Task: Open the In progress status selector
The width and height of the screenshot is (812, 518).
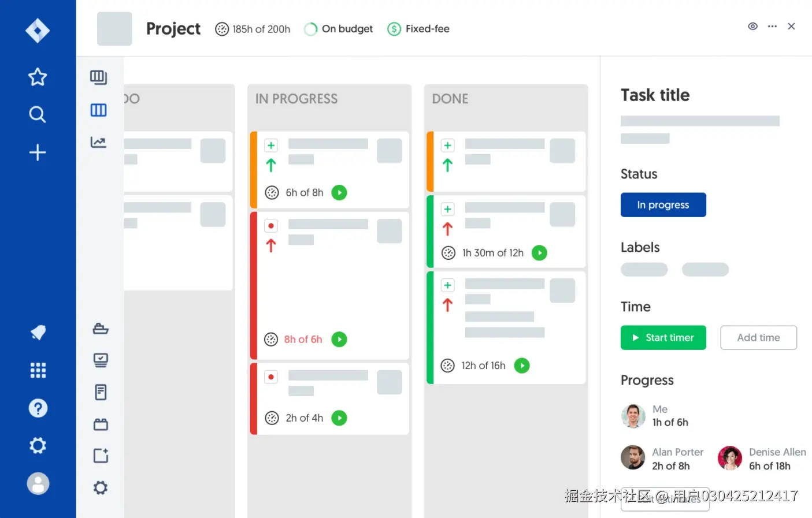Action: [663, 204]
